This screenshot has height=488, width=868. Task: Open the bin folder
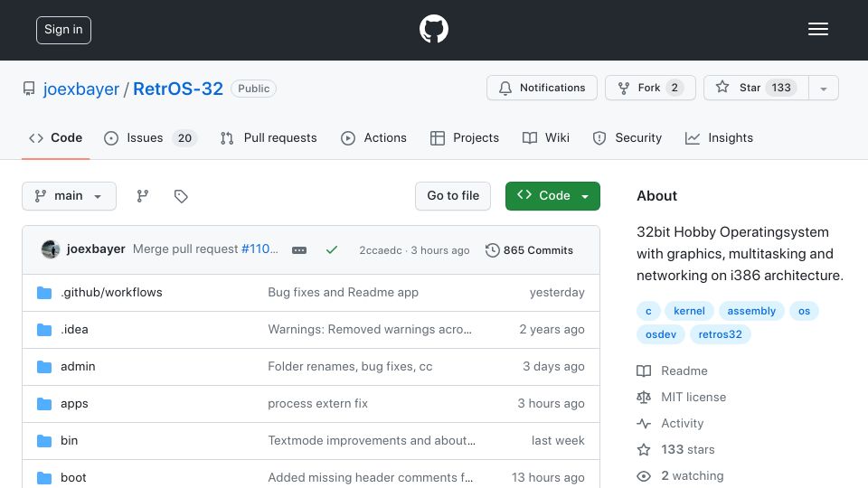[70, 440]
